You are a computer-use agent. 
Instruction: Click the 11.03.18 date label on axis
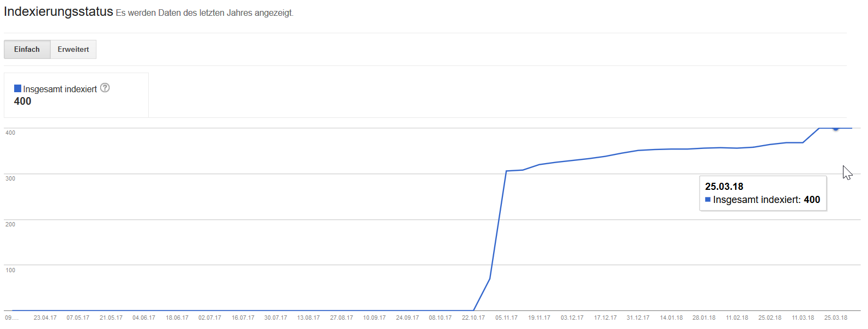[803, 318]
